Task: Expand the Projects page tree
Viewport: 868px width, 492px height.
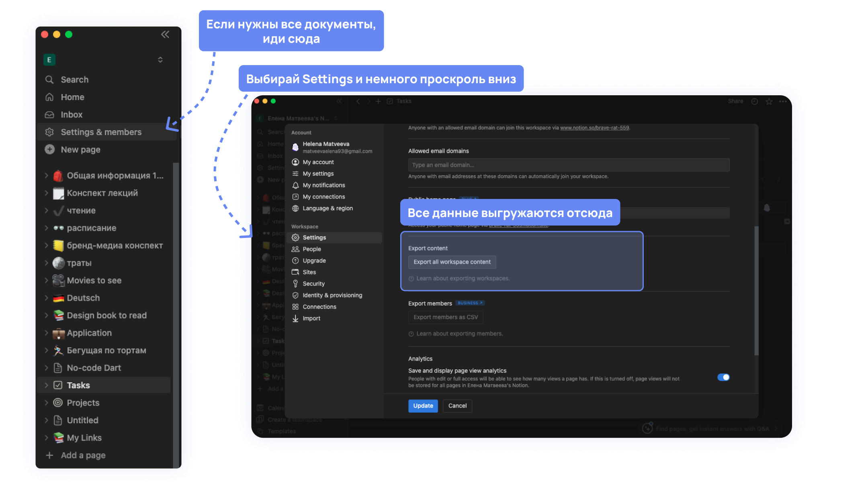Action: [46, 403]
